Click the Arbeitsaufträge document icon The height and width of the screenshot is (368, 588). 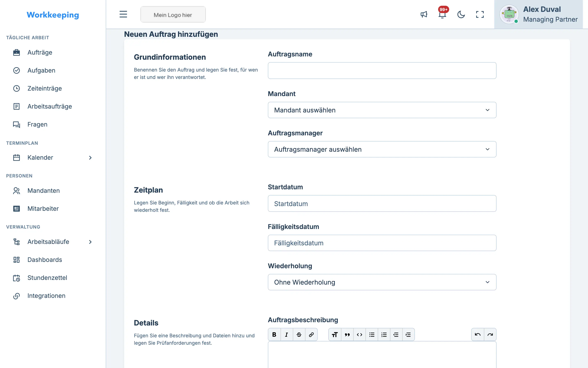pos(17,106)
